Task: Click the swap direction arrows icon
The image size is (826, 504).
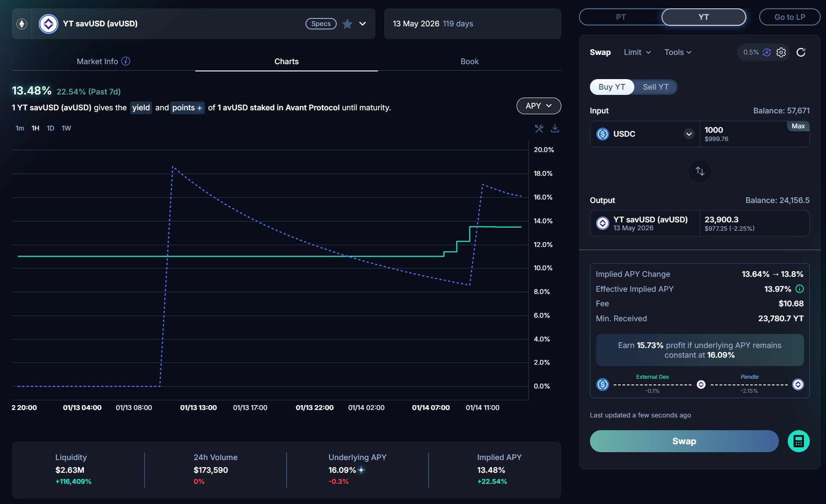Action: point(700,171)
